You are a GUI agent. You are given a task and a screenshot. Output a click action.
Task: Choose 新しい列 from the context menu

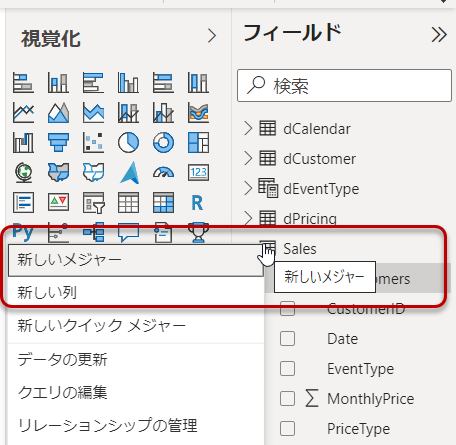(x=136, y=293)
